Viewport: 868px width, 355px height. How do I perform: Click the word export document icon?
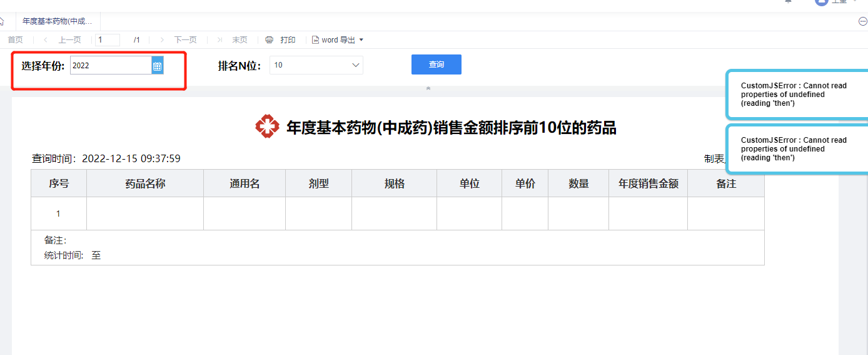click(316, 40)
